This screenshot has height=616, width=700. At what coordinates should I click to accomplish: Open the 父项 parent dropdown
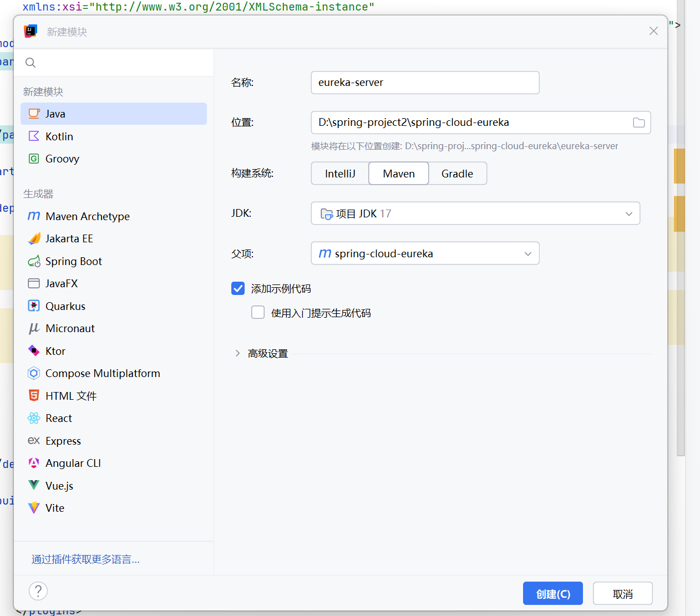click(425, 253)
